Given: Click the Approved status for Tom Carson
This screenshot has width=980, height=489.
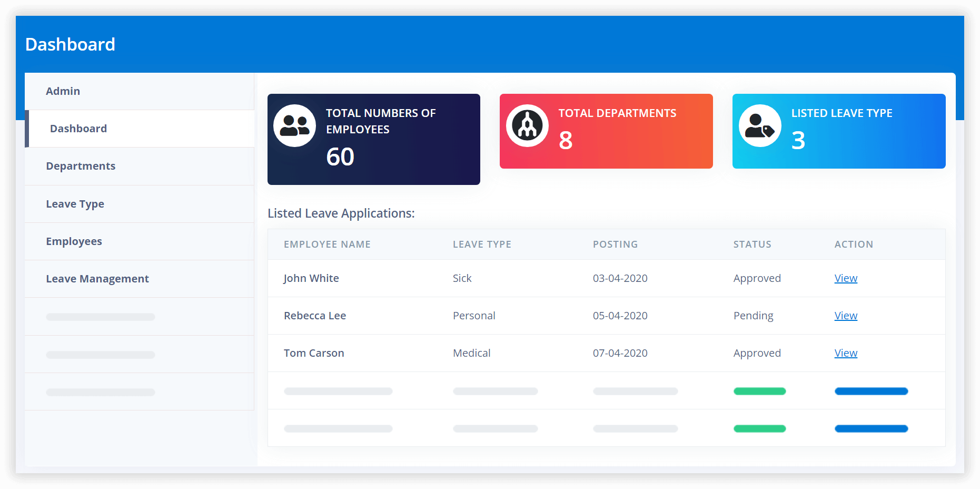Looking at the screenshot, I should coord(757,353).
